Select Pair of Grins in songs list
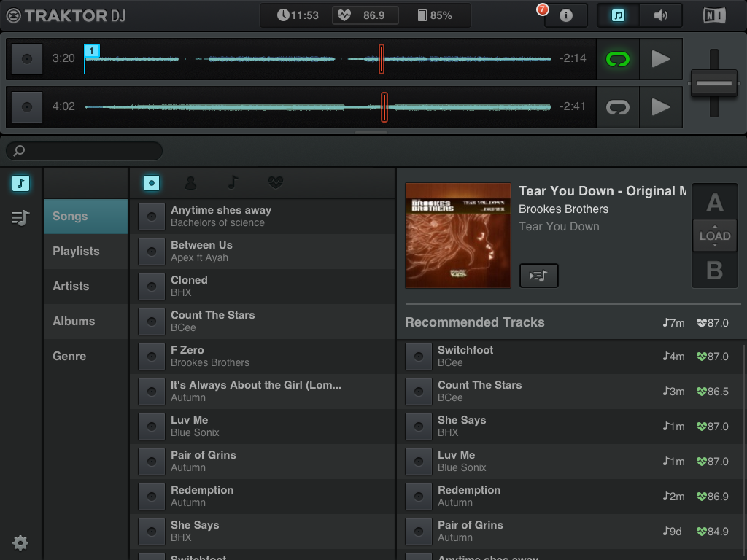This screenshot has height=560, width=747. coord(263,462)
